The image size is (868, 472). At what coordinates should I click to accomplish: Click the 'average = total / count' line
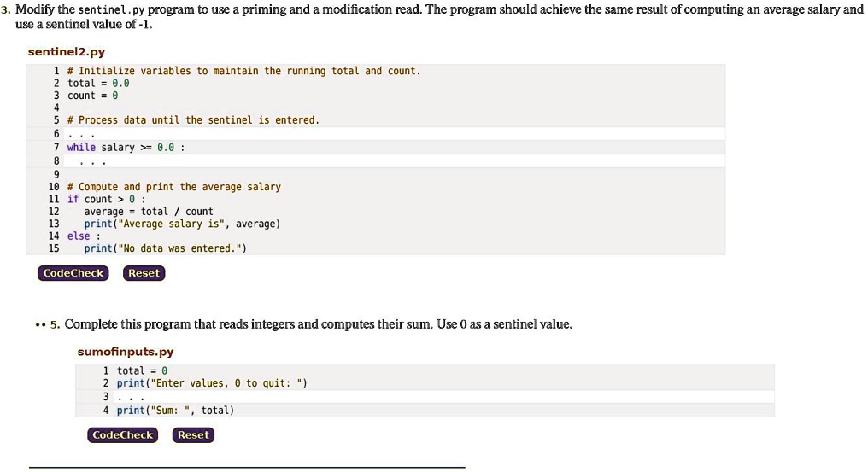click(149, 212)
